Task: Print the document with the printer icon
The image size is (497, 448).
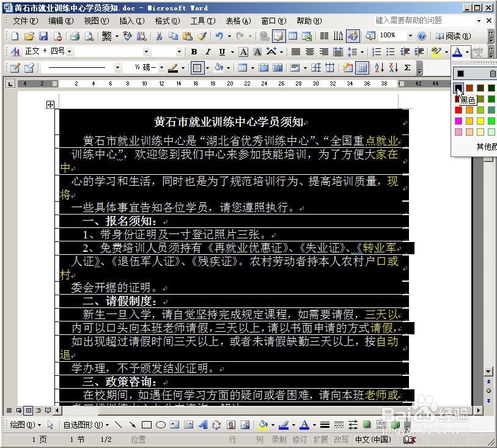Action: point(75,36)
